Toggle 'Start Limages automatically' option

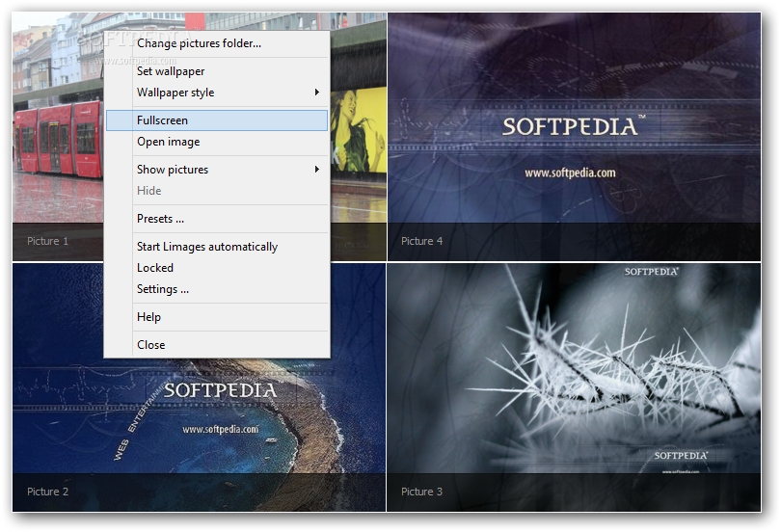point(217,247)
